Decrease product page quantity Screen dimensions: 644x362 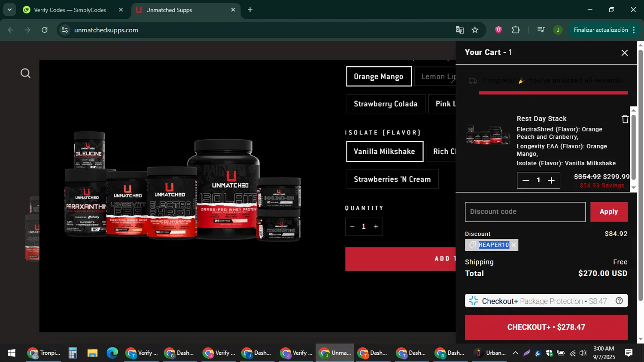[352, 227]
